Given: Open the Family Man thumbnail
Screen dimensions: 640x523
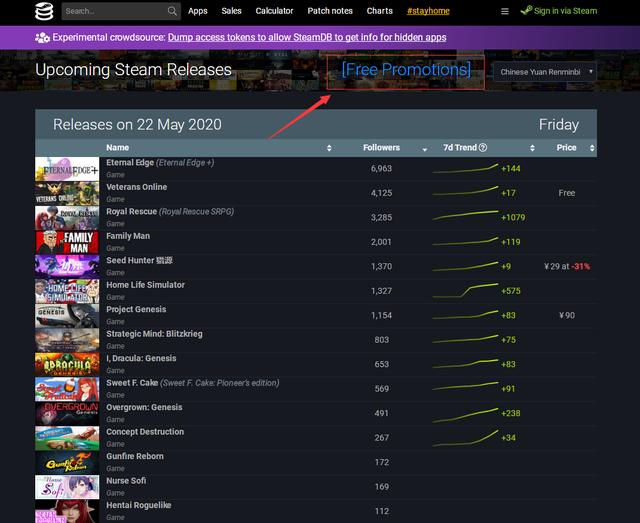Looking at the screenshot, I should (67, 242).
